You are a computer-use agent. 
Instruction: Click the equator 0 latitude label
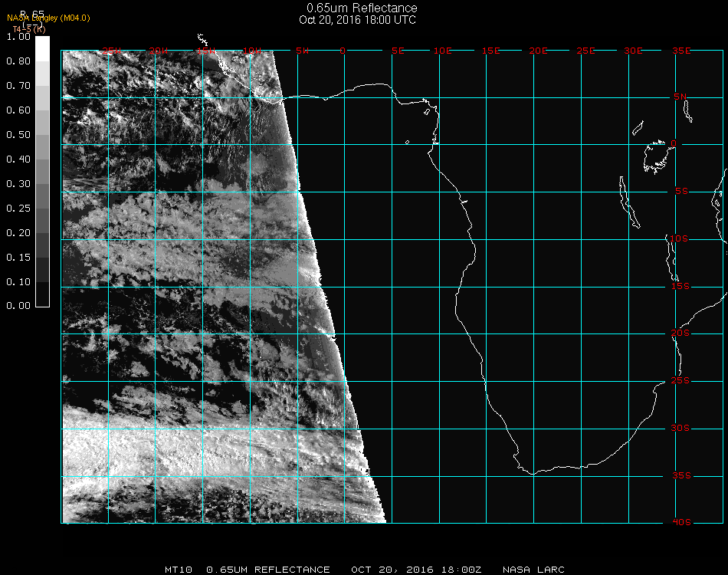coord(674,143)
